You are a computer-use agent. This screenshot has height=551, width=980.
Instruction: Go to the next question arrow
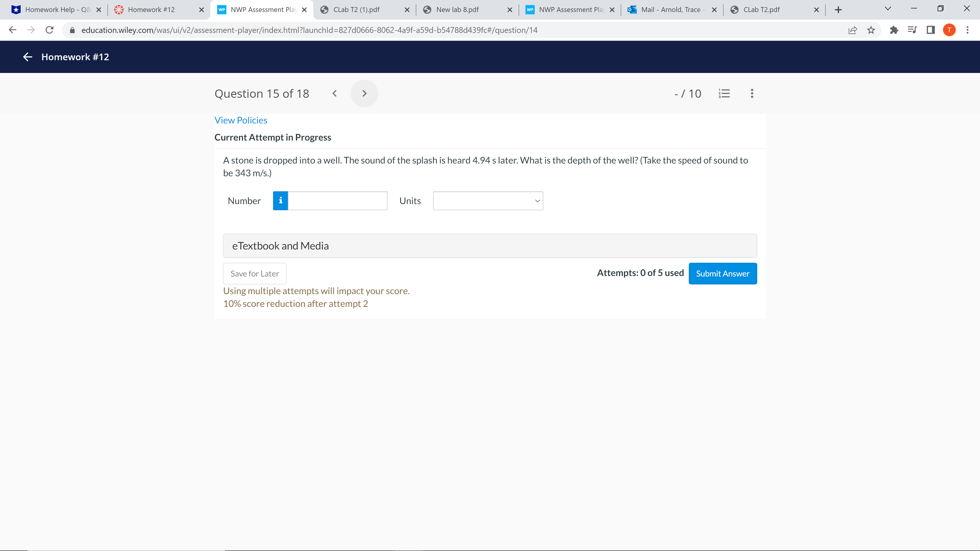pyautogui.click(x=364, y=94)
